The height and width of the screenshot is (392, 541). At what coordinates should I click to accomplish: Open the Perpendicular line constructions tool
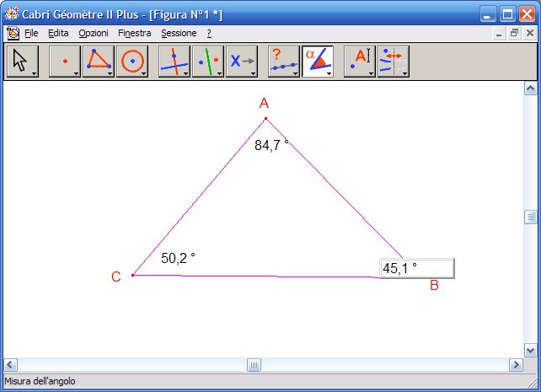174,62
